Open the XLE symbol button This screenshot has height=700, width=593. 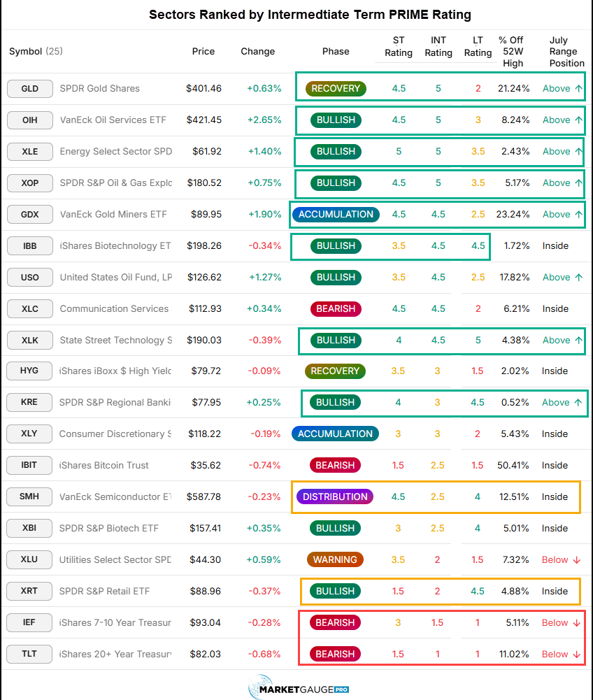[x=30, y=151]
